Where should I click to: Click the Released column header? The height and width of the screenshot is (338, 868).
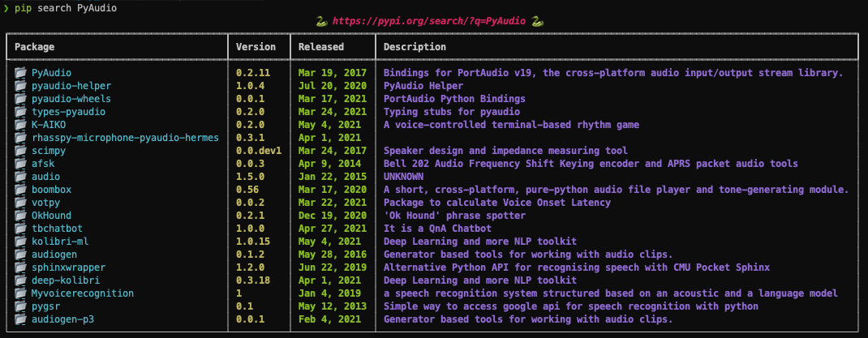click(321, 47)
